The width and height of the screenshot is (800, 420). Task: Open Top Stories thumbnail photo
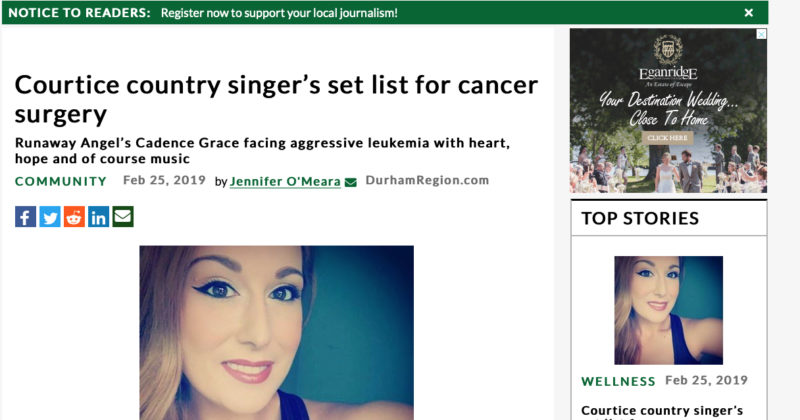point(668,310)
